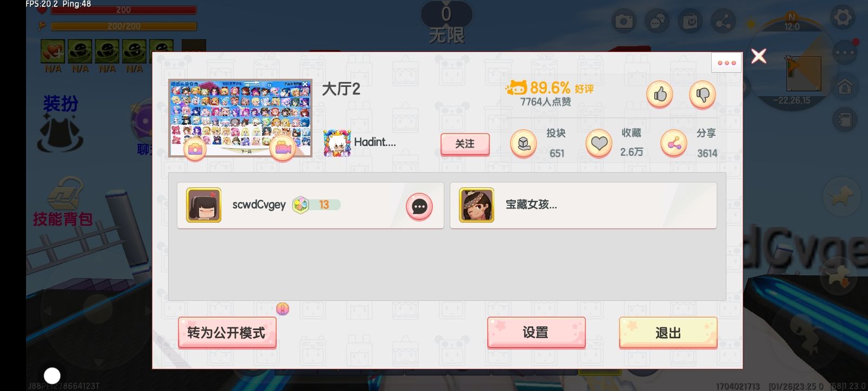
Task: Tap the warning exclamation icon above 转为公开模式
Action: coord(283,309)
